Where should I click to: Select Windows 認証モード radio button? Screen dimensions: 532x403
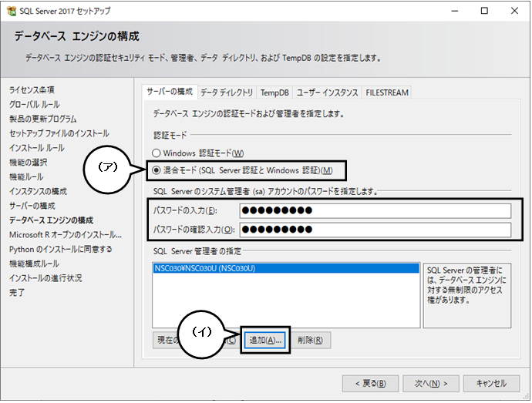tap(156, 153)
